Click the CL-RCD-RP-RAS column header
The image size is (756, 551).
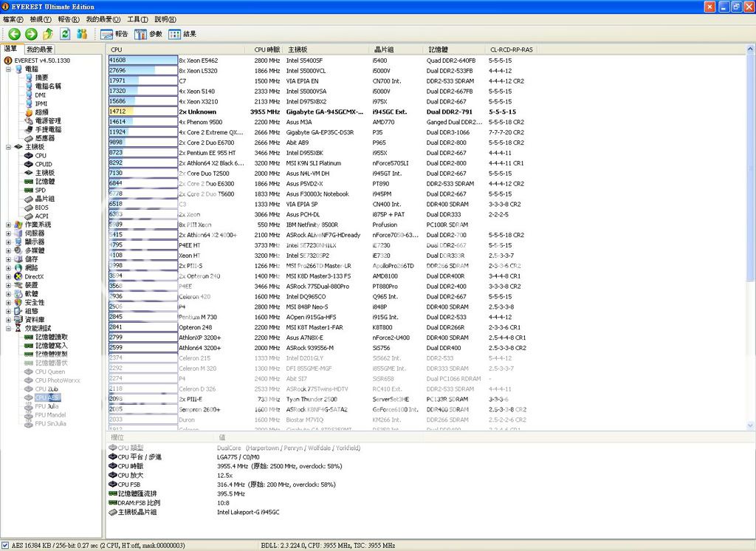(511, 49)
